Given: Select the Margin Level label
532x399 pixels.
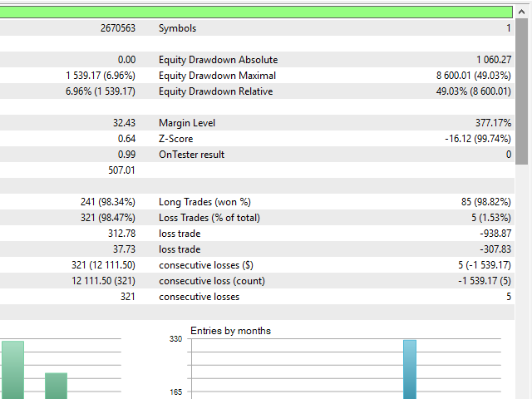Looking at the screenshot, I should [x=186, y=123].
